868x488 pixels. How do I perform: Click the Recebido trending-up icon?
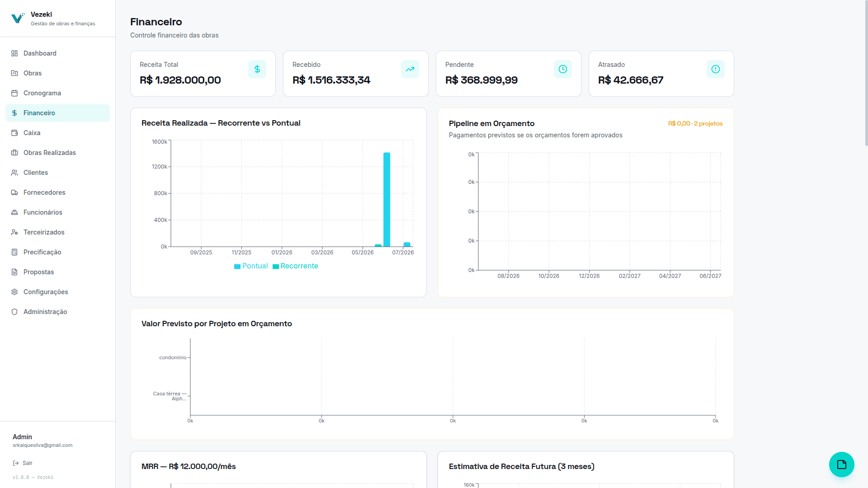coord(410,69)
